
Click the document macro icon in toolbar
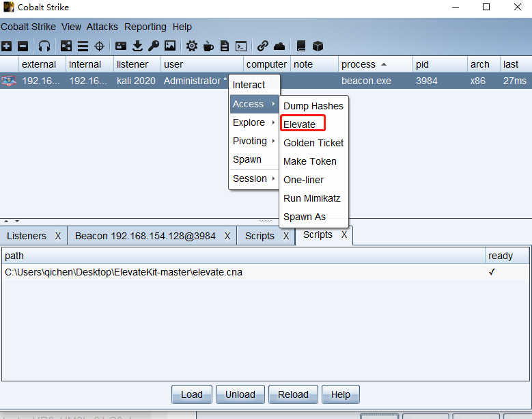coord(225,46)
